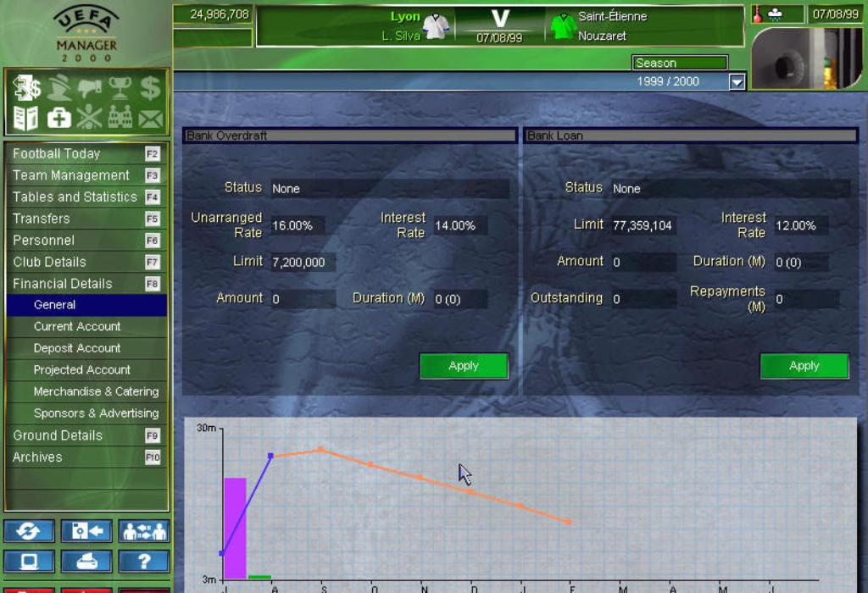868x593 pixels.
Task: Open the open-book icon
Action: point(26,118)
